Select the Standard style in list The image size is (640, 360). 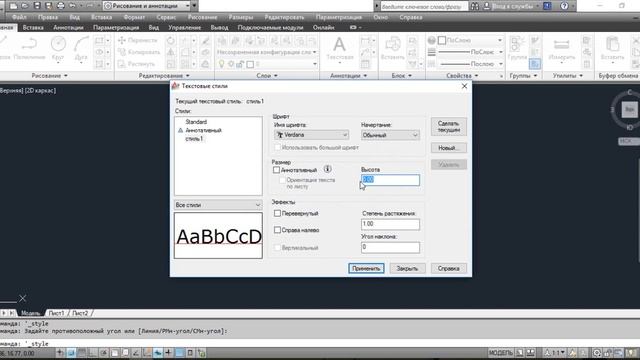coord(196,122)
